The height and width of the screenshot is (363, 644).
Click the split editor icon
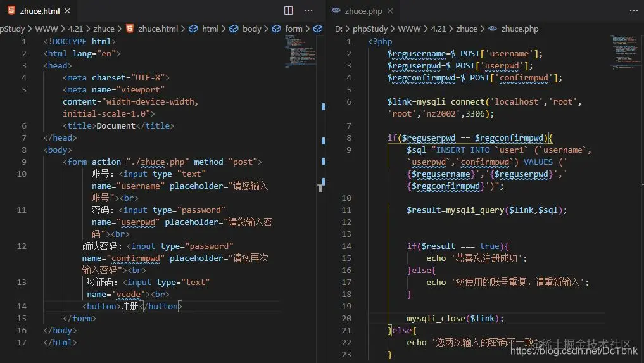click(x=288, y=11)
